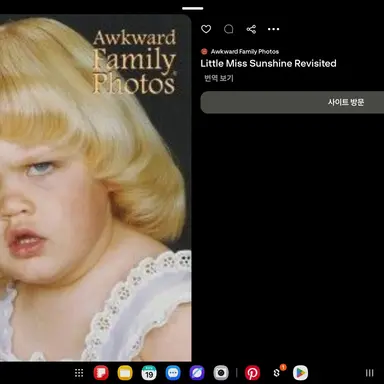Click the white window handle at top
This screenshot has width=384, height=384.
click(193, 8)
